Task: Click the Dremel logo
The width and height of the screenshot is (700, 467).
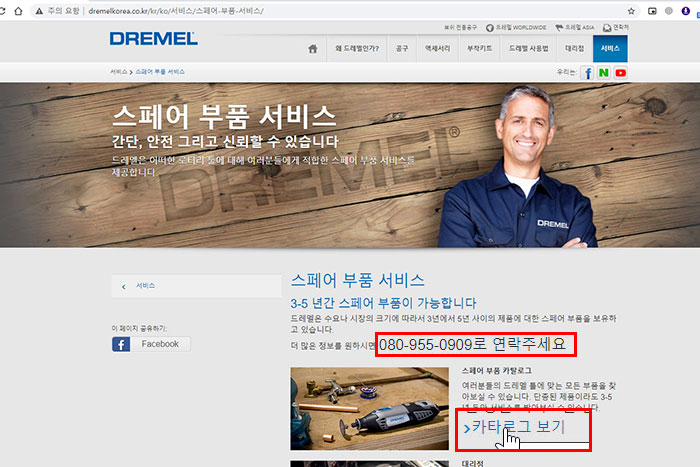Action: tap(154, 39)
